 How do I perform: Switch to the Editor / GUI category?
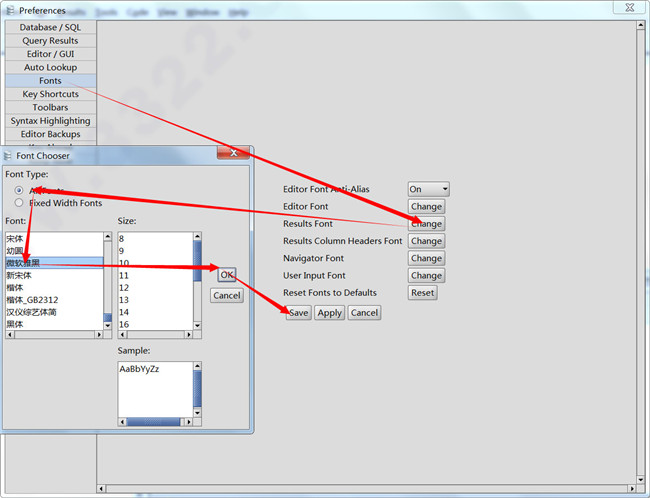[50, 54]
